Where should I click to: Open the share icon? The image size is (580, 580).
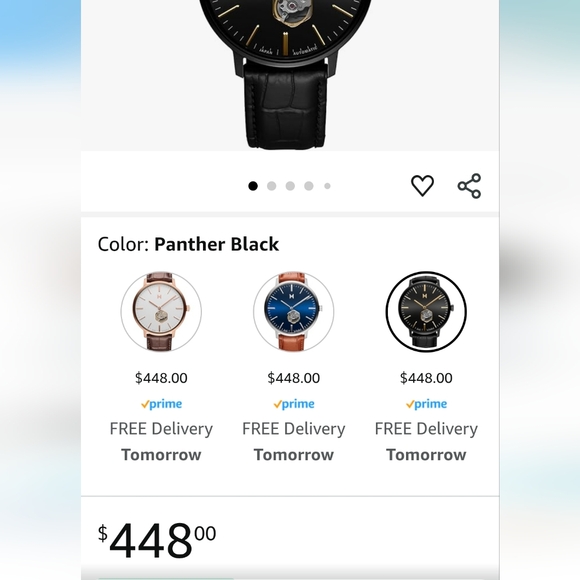click(469, 186)
